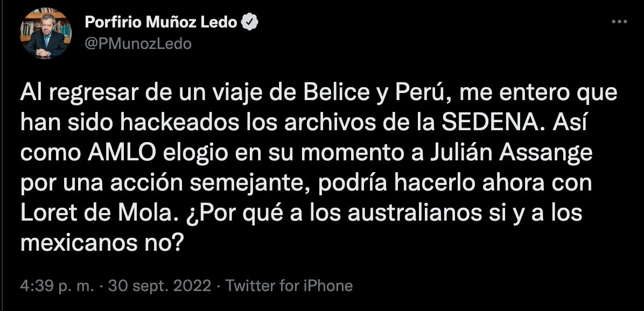
Task: Click the display name Porfirio Muñoz Ledo
Action: coord(162,23)
